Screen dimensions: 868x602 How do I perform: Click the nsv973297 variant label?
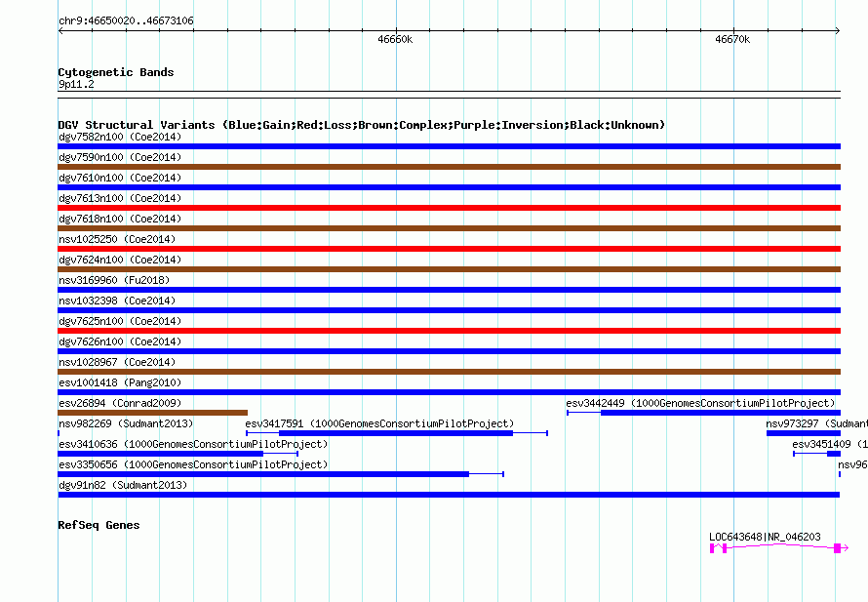816,423
